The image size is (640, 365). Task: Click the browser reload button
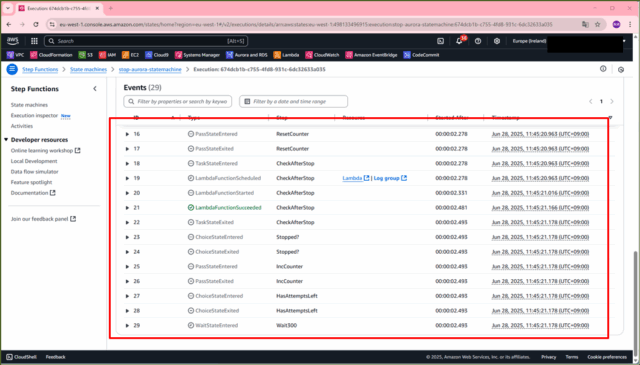point(36,24)
